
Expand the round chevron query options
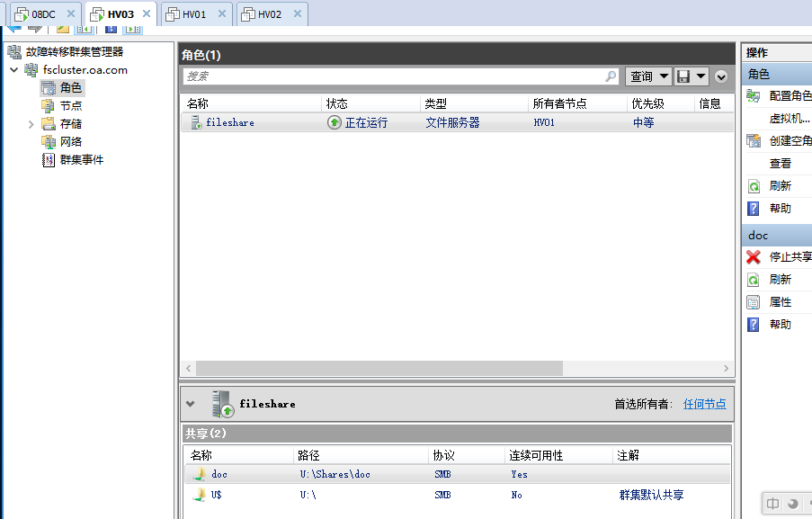(721, 76)
